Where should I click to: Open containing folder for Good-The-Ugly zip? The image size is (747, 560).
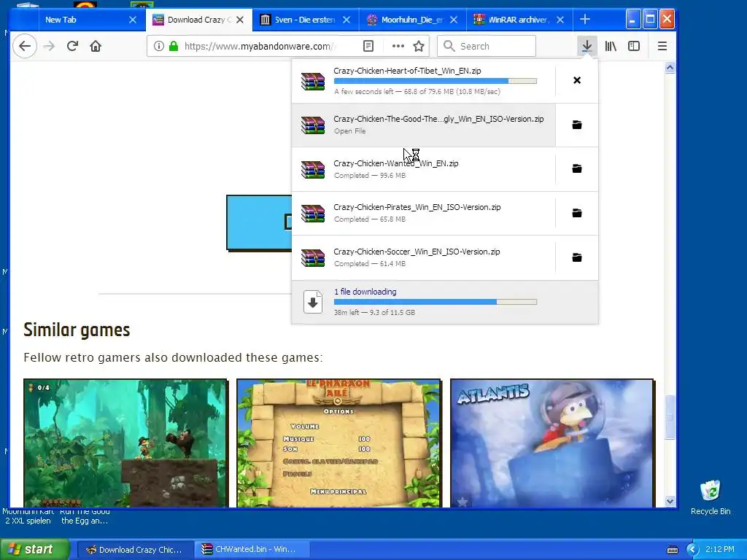pos(577,125)
